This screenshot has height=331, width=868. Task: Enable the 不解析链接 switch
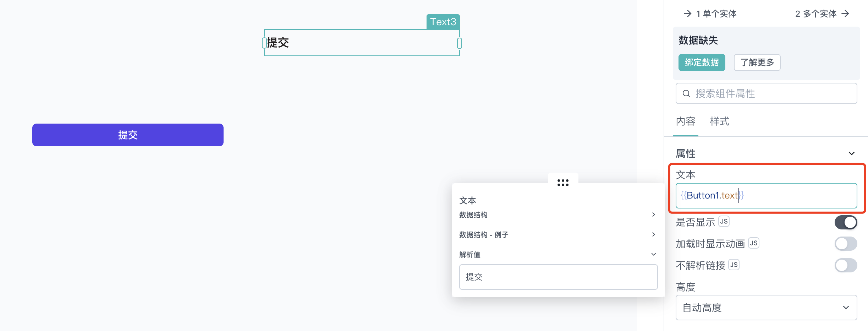(846, 265)
